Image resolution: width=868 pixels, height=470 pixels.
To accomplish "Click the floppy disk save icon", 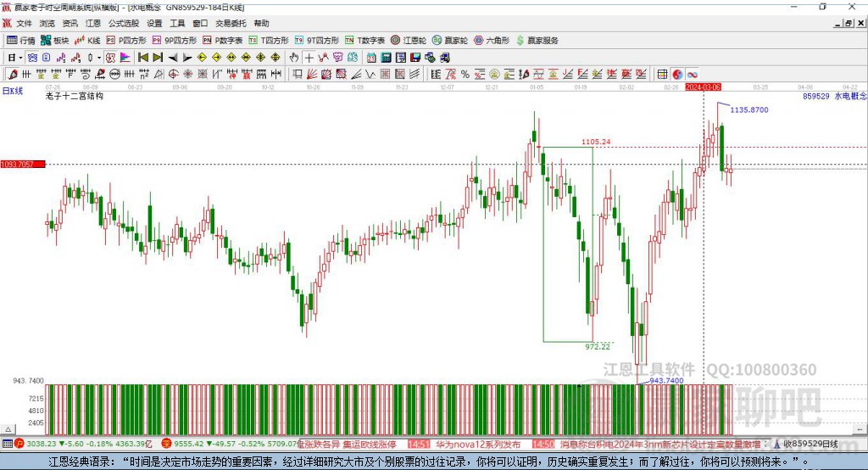I will pos(415,58).
